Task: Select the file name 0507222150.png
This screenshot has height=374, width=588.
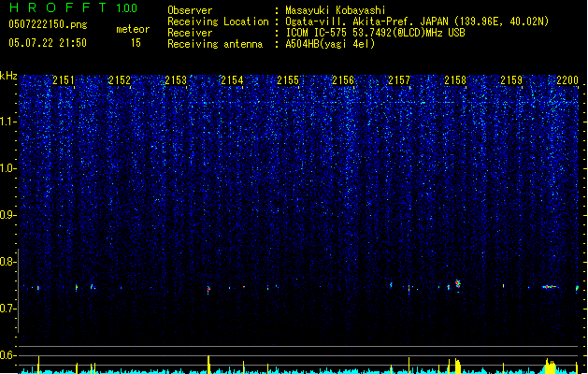Action: point(48,24)
